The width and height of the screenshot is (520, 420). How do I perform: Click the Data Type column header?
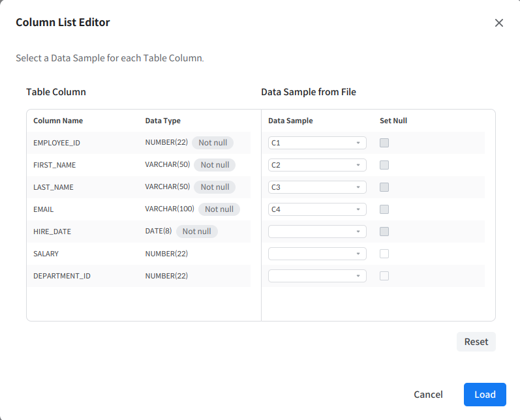[162, 121]
